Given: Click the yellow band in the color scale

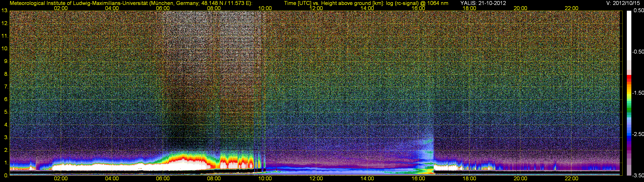Looking at the screenshot, I should (x=629, y=93).
